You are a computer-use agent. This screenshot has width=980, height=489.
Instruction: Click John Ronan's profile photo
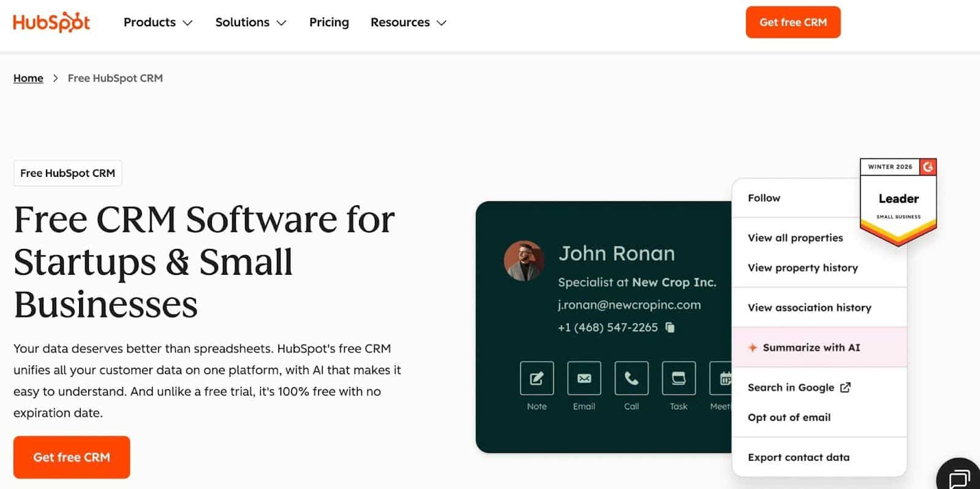pos(524,261)
